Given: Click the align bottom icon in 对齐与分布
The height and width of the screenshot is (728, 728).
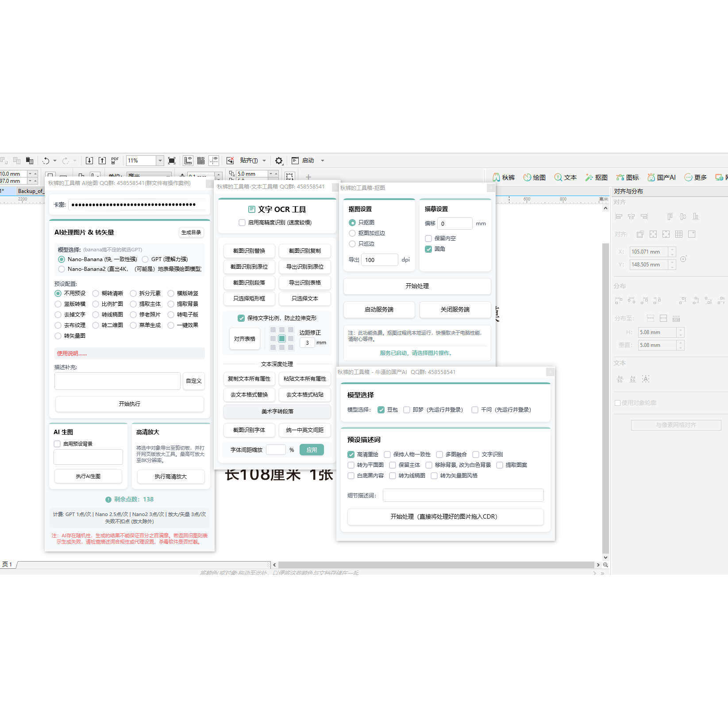Looking at the screenshot, I should coord(696,216).
